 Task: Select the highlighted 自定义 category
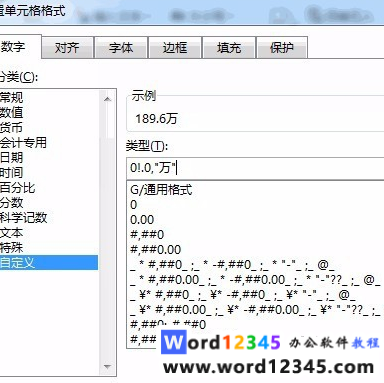click(49, 263)
